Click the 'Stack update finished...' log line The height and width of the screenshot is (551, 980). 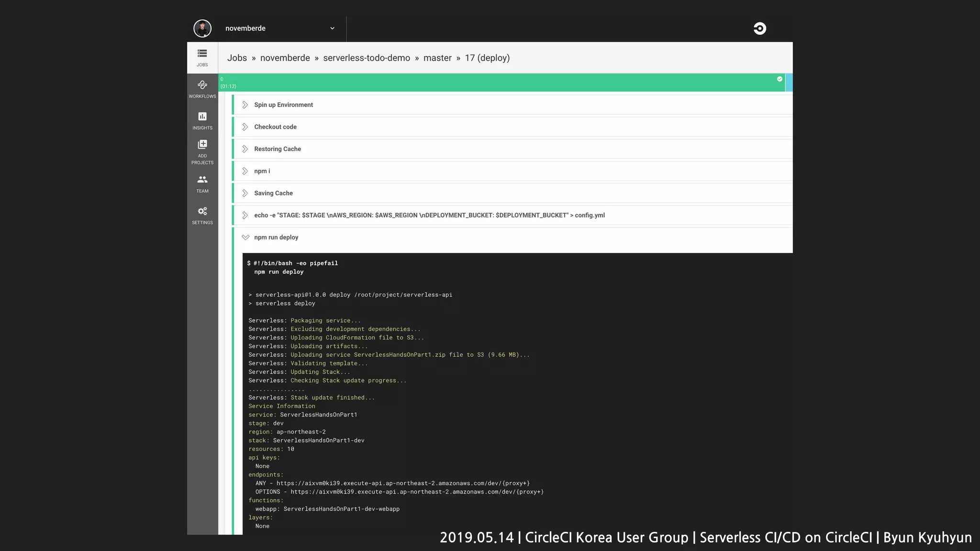tap(312, 397)
